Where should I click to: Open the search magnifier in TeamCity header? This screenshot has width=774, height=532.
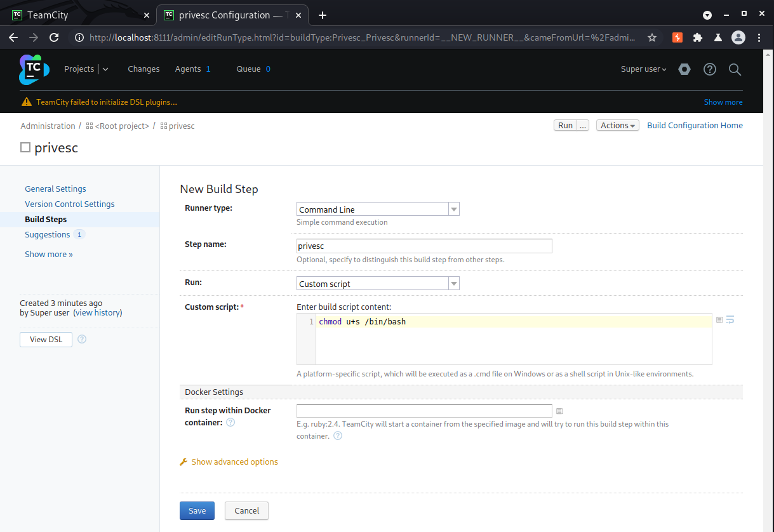(735, 69)
